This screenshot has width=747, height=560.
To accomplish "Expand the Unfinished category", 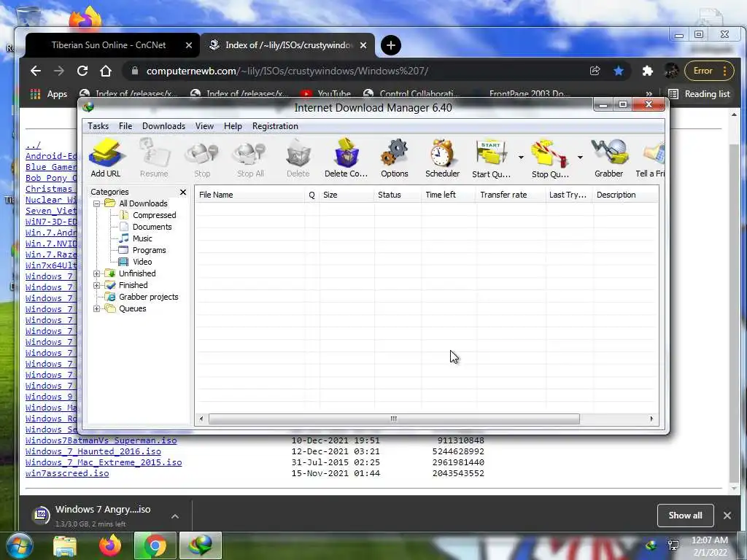I will [x=97, y=274].
